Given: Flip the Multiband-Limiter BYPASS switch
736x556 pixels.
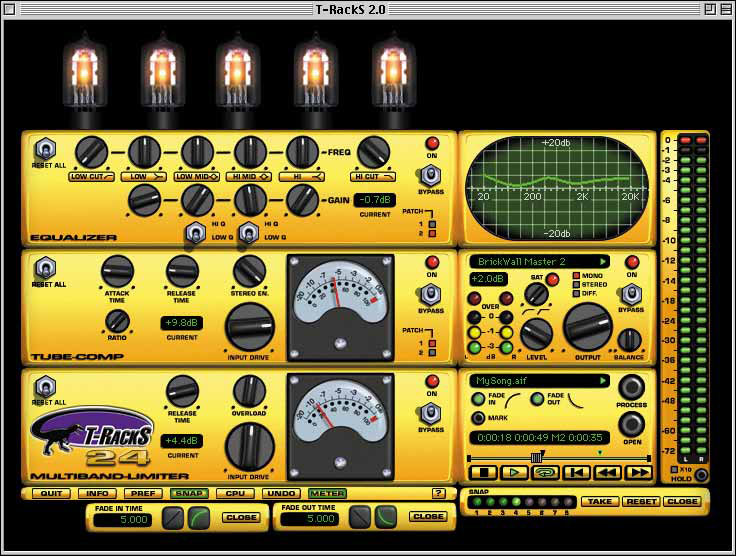Looking at the screenshot, I should (x=430, y=414).
